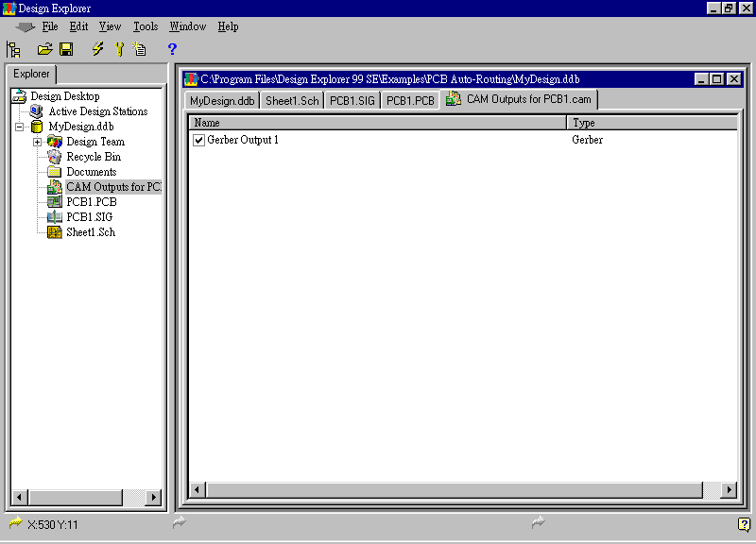
Task: Click the open folder toolbar icon
Action: coord(44,49)
